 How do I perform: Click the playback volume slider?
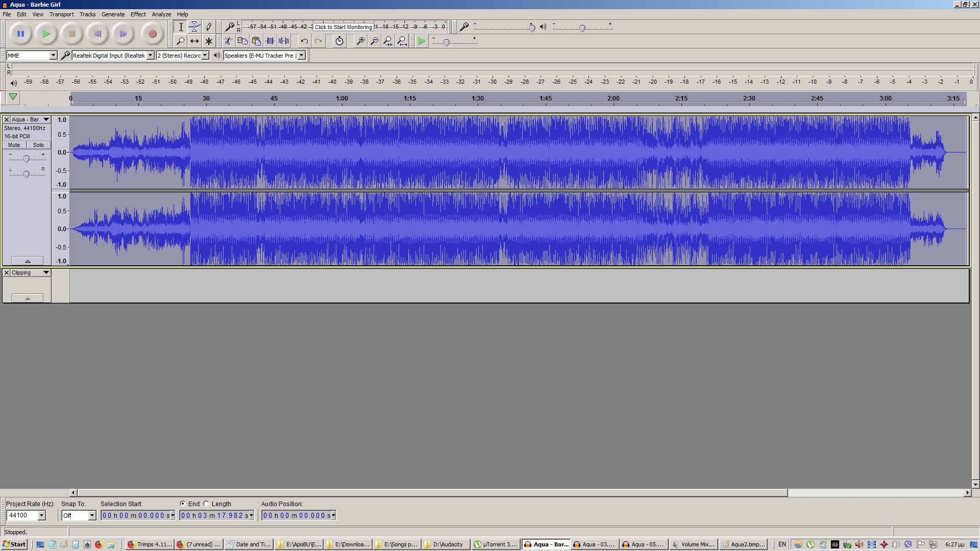click(x=582, y=28)
